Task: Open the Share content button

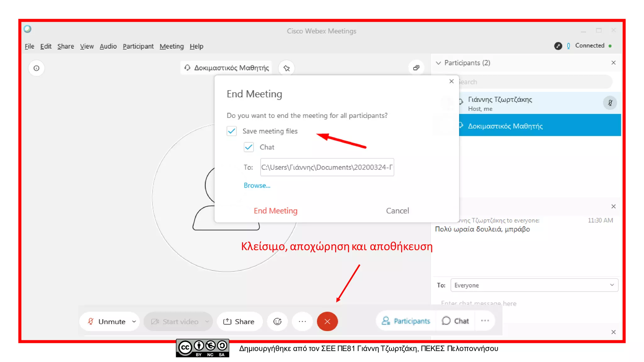Action: click(x=239, y=321)
